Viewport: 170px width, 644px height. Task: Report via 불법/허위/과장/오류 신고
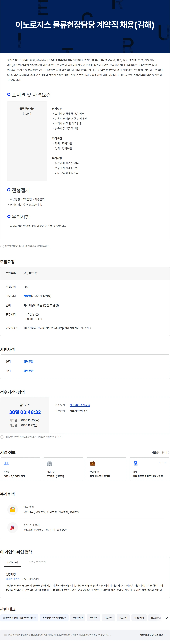click(153, 635)
